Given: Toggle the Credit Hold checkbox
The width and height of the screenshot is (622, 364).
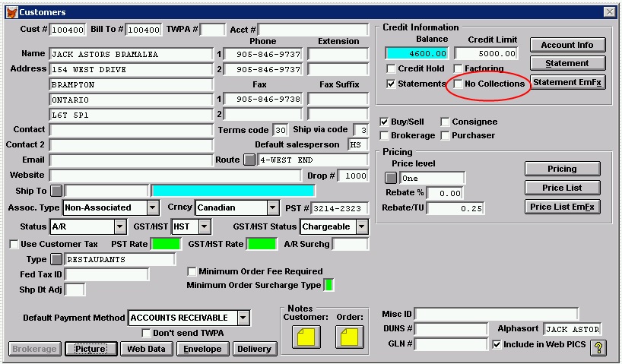Looking at the screenshot, I should [x=392, y=69].
